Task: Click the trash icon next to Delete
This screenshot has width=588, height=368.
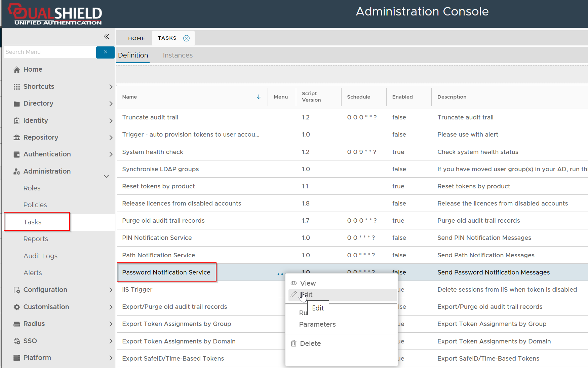Action: tap(293, 343)
